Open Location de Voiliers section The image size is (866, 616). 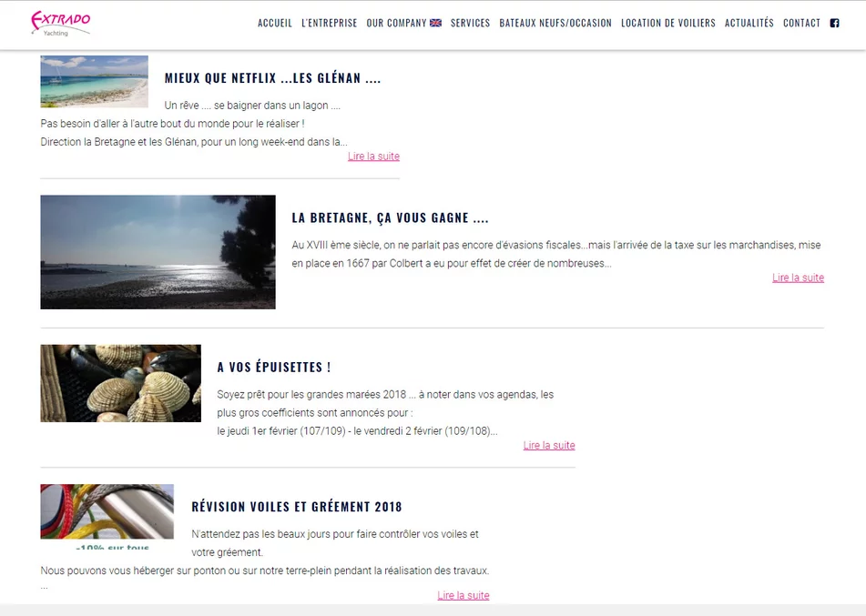pos(667,23)
